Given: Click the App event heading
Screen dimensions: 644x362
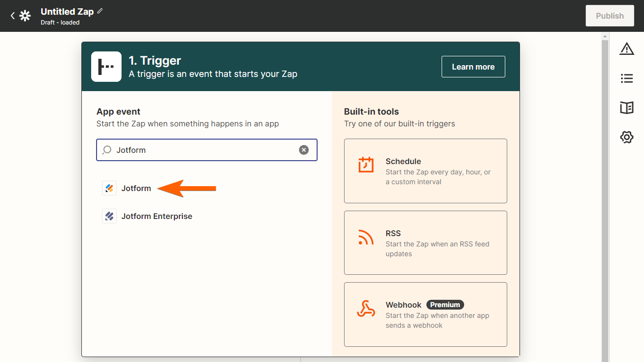Looking at the screenshot, I should pos(119,112).
